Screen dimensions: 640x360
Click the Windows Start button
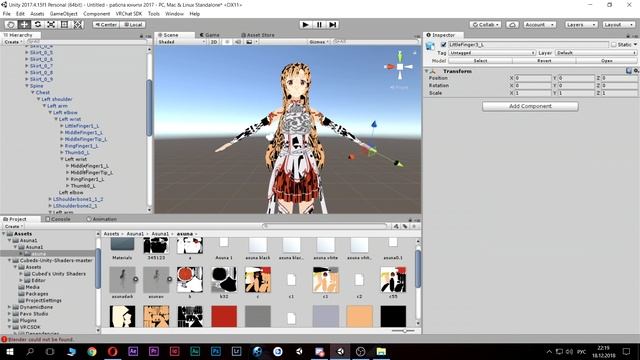(9, 351)
